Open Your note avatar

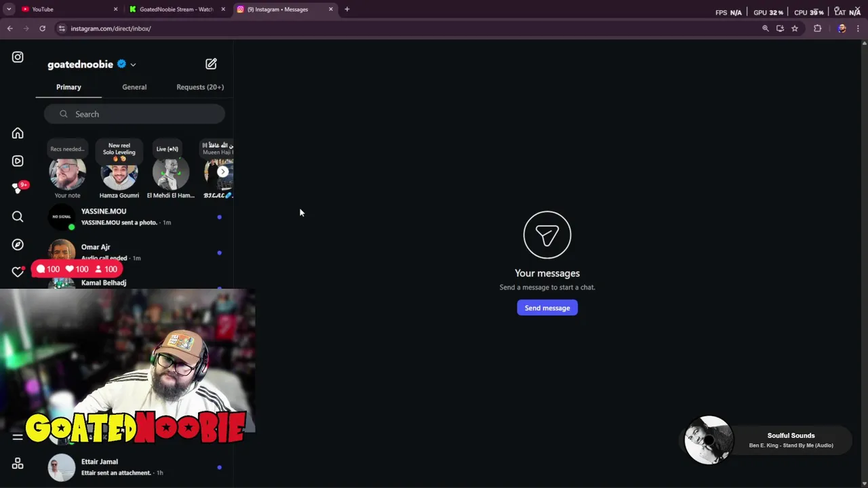pyautogui.click(x=67, y=174)
